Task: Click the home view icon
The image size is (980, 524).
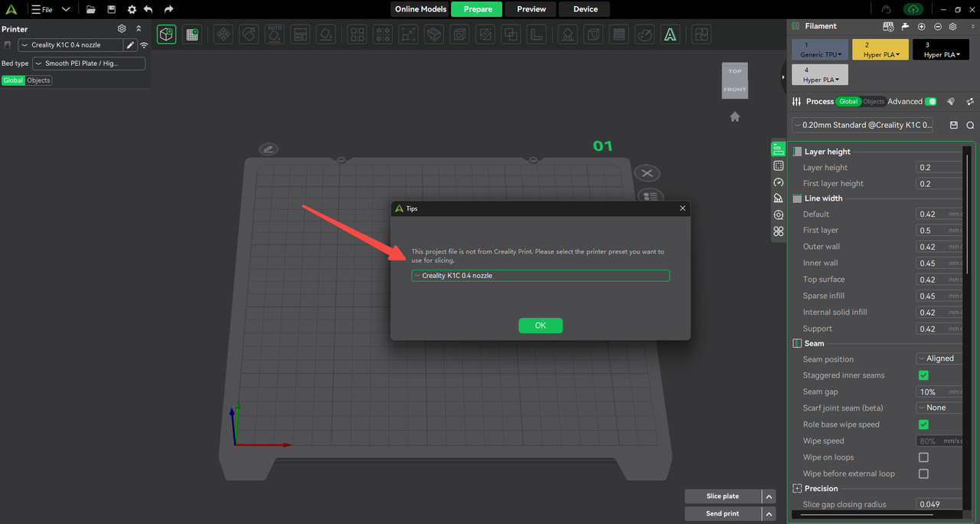Action: tap(735, 116)
